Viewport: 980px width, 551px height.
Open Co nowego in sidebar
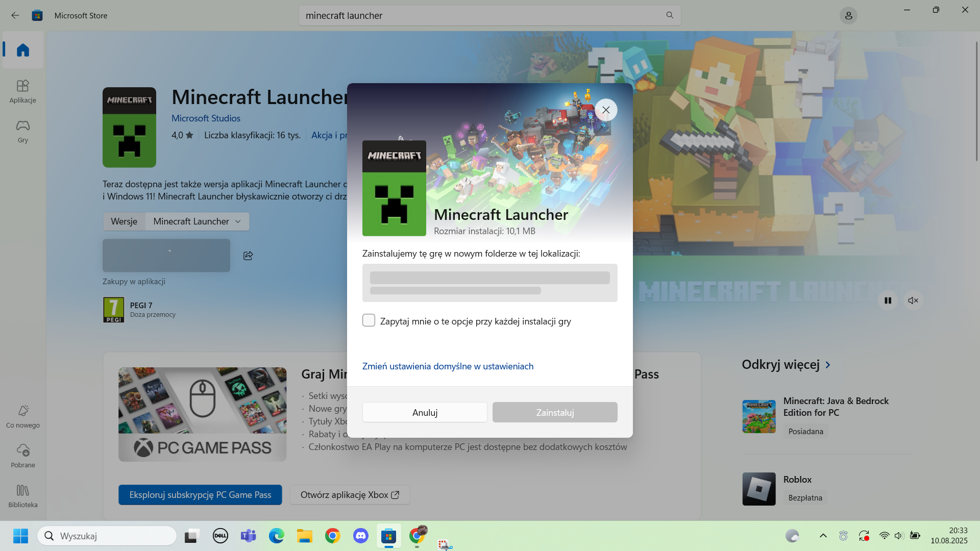click(23, 416)
